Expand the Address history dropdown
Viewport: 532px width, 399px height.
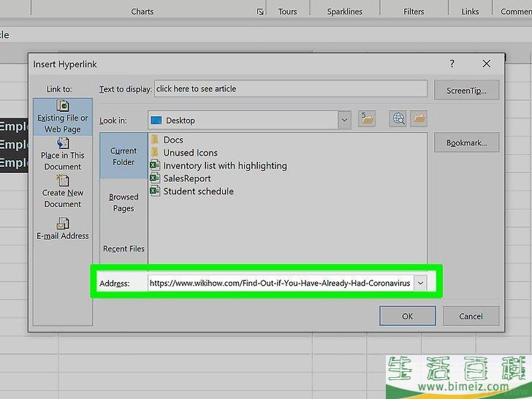click(420, 283)
